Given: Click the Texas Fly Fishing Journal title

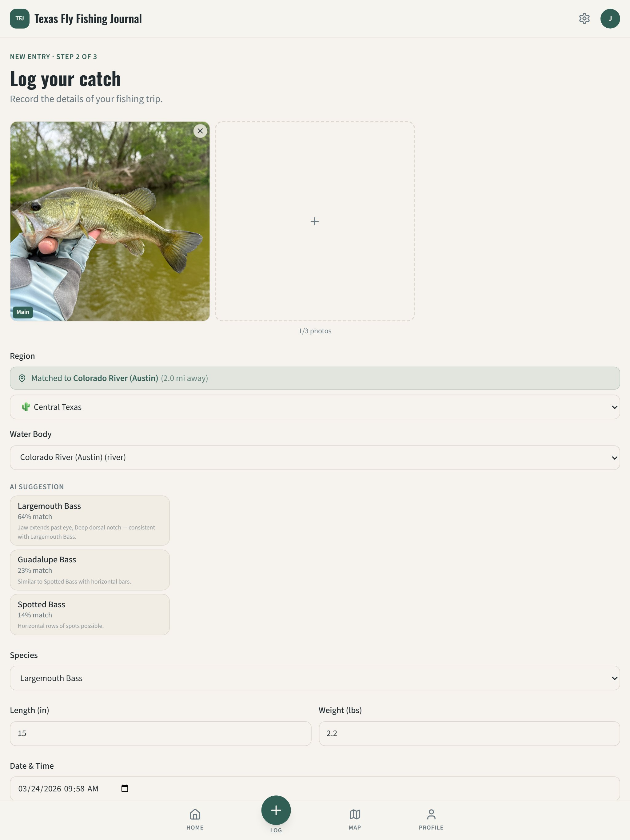Looking at the screenshot, I should tap(88, 19).
